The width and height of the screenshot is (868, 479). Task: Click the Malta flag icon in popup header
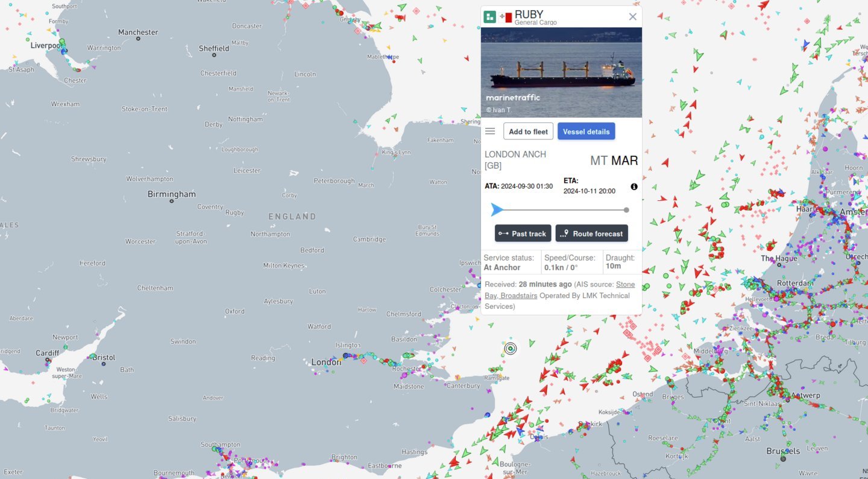(506, 17)
